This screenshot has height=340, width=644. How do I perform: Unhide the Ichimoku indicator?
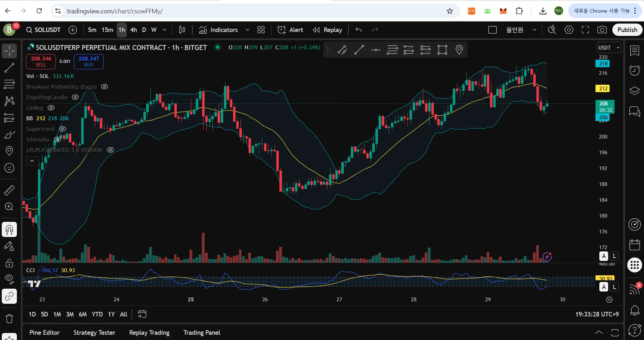pyautogui.click(x=57, y=140)
